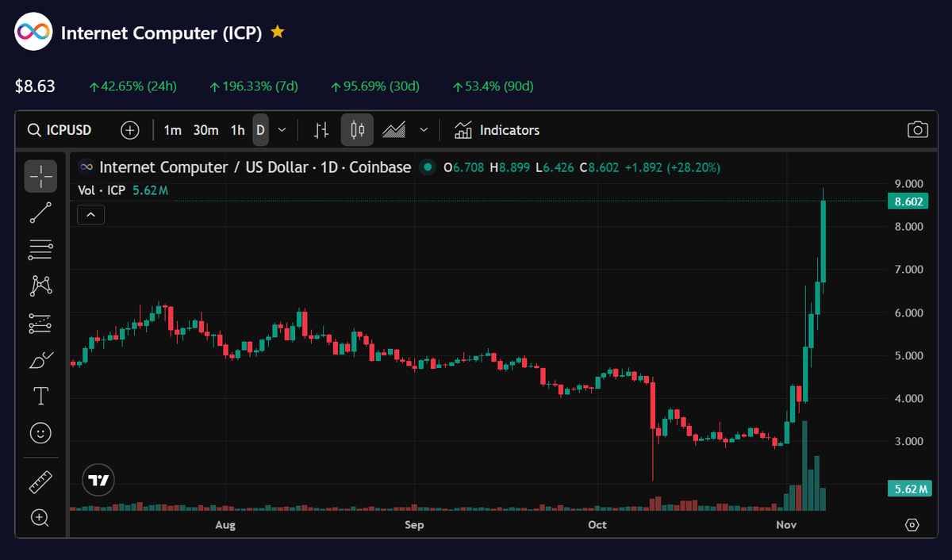This screenshot has width=952, height=560.
Task: Click the Aug label on time axis
Action: [x=225, y=525]
